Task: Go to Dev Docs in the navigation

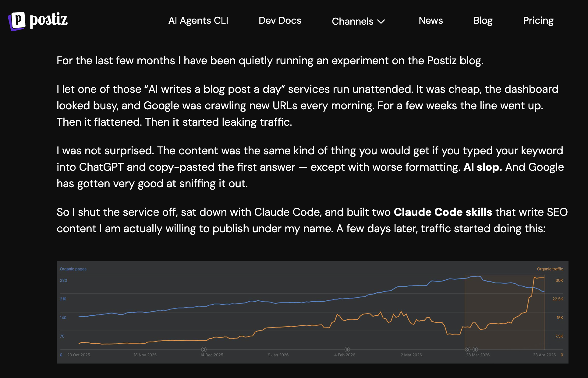Action: 280,20
